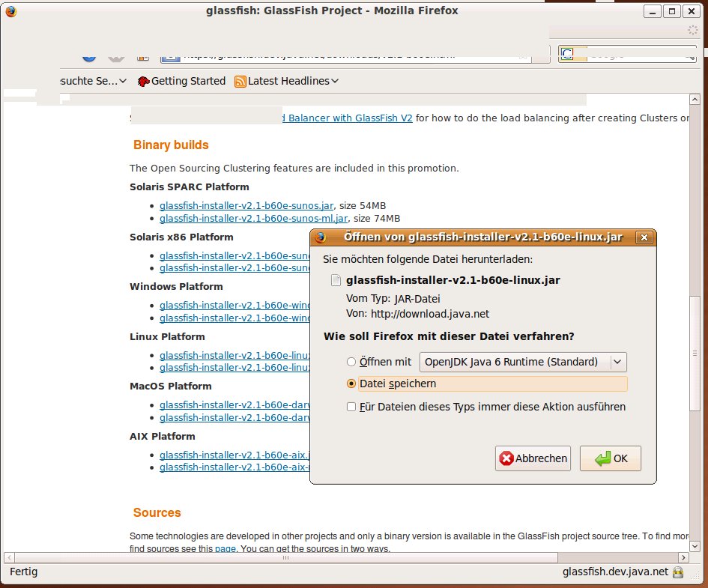Click the vertical scrollbar thumb
Viewport: 708px width, 588px height.
695,353
